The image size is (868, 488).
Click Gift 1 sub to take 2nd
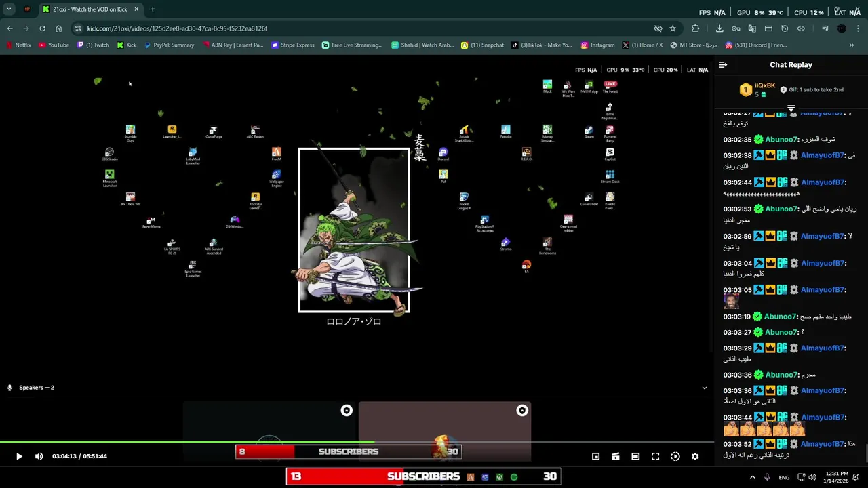click(812, 89)
